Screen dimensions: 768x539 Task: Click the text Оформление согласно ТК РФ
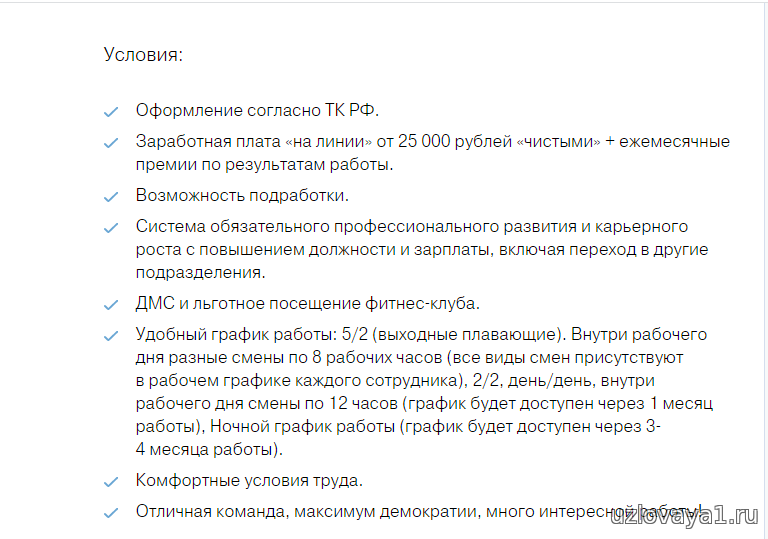257,110
